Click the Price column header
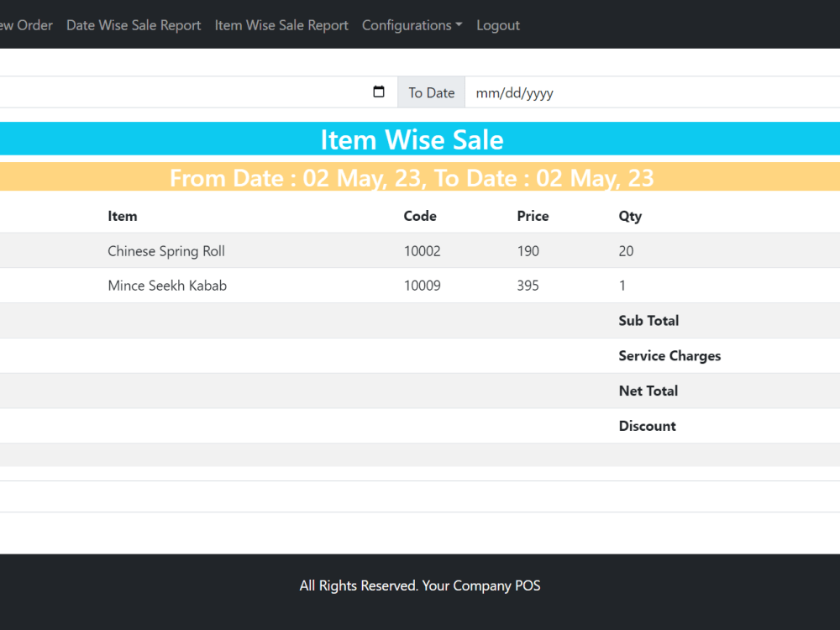The width and height of the screenshot is (840, 630). tap(533, 216)
